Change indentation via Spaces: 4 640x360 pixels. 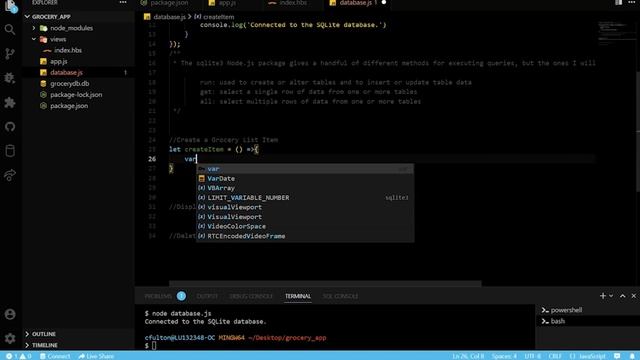point(504,356)
